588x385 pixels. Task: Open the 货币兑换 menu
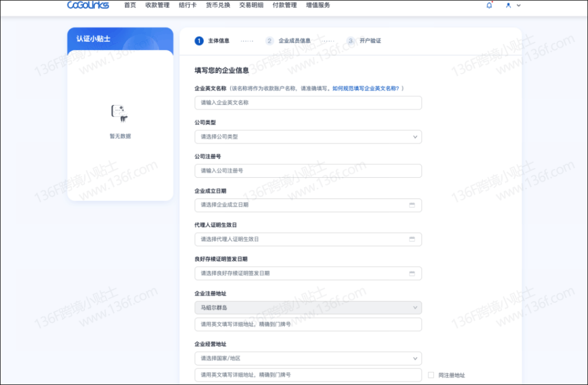tap(218, 5)
